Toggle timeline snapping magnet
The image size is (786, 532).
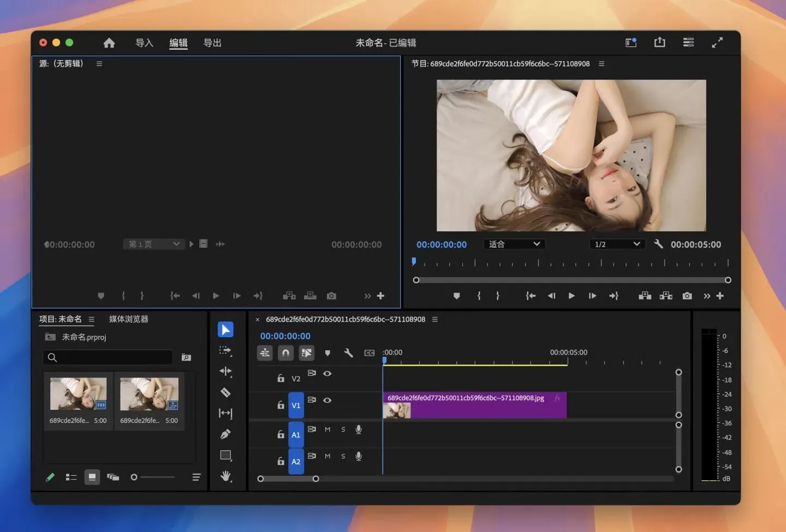285,353
